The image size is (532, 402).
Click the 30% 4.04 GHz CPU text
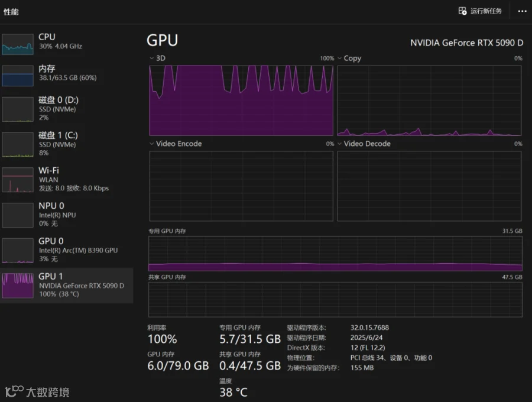[x=60, y=47]
